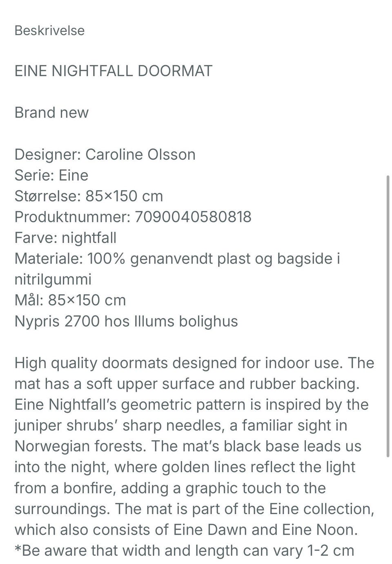Image resolution: width=392 pixels, height=564 pixels.
Task: Click the 'juniper shrubs' sharp needles' line
Action: (181, 425)
